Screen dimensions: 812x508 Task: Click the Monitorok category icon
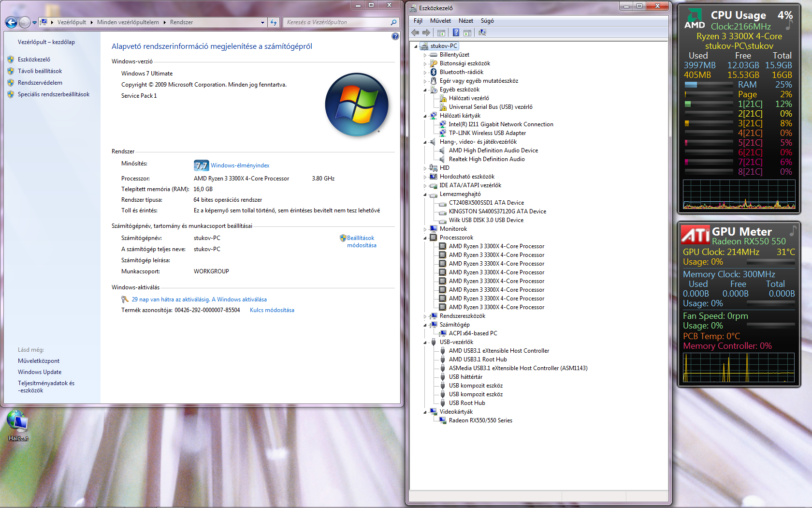point(434,229)
